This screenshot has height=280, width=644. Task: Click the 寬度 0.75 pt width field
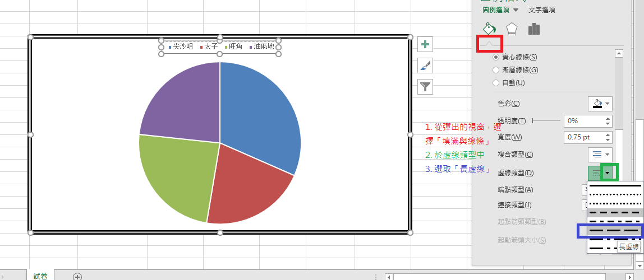tap(584, 137)
